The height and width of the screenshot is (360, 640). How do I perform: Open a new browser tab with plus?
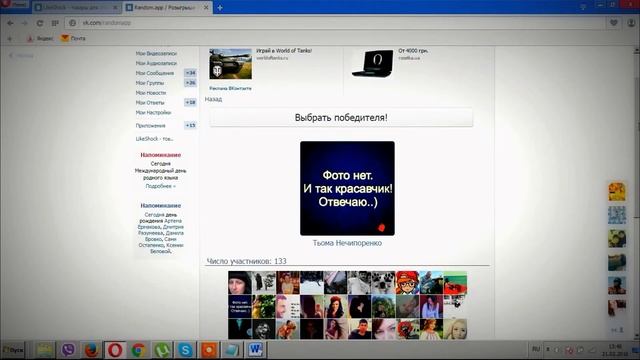pos(220,7)
